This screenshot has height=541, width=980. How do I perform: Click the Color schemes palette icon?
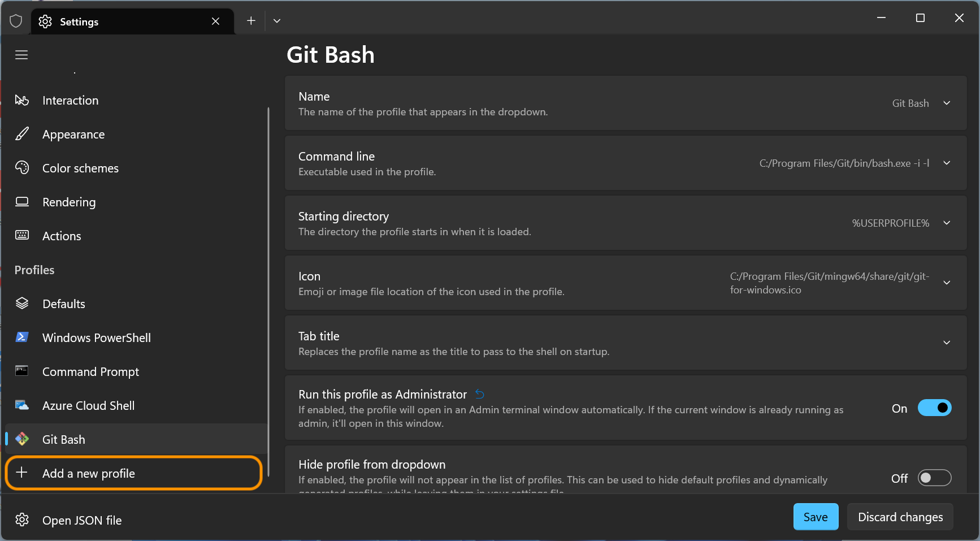click(x=22, y=168)
